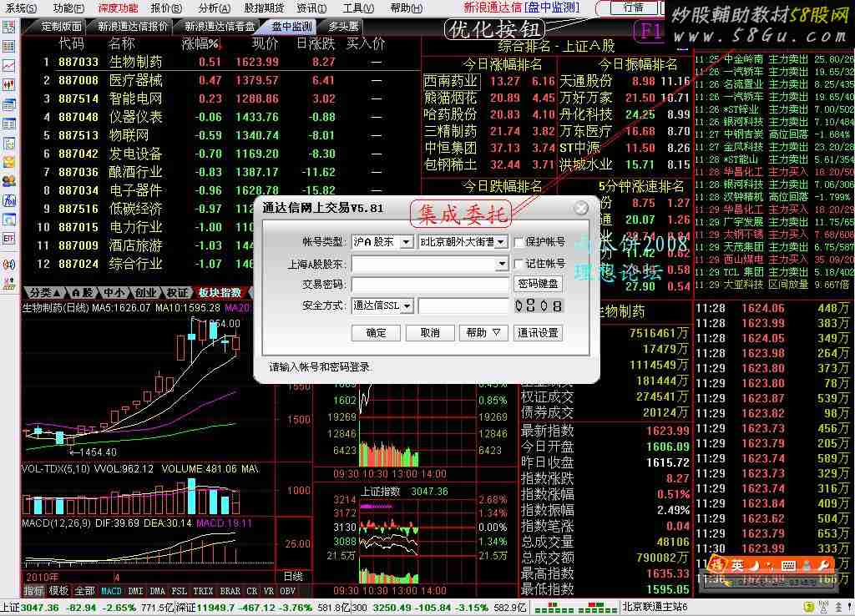
Task: Click the wrench settings icon on IME bar
Action: (x=822, y=565)
